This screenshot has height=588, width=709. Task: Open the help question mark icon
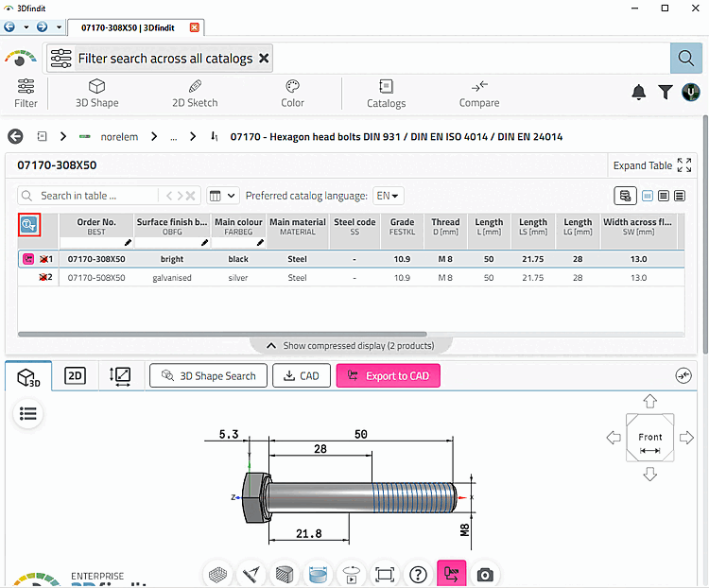click(x=418, y=575)
